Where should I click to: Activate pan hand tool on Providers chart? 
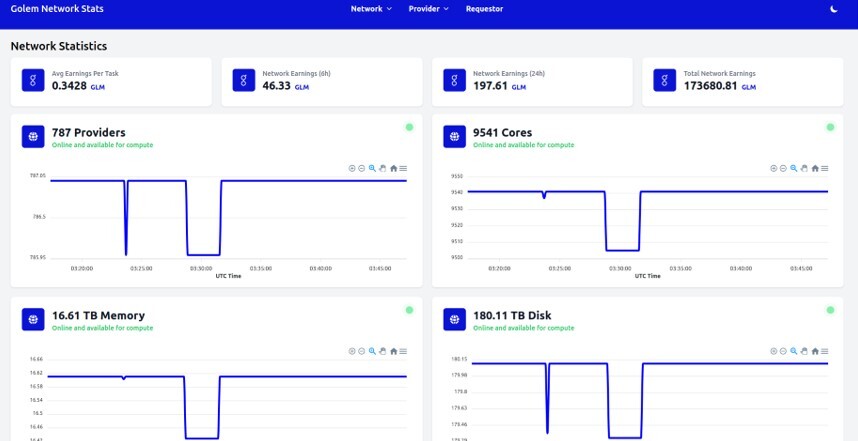[x=382, y=169]
